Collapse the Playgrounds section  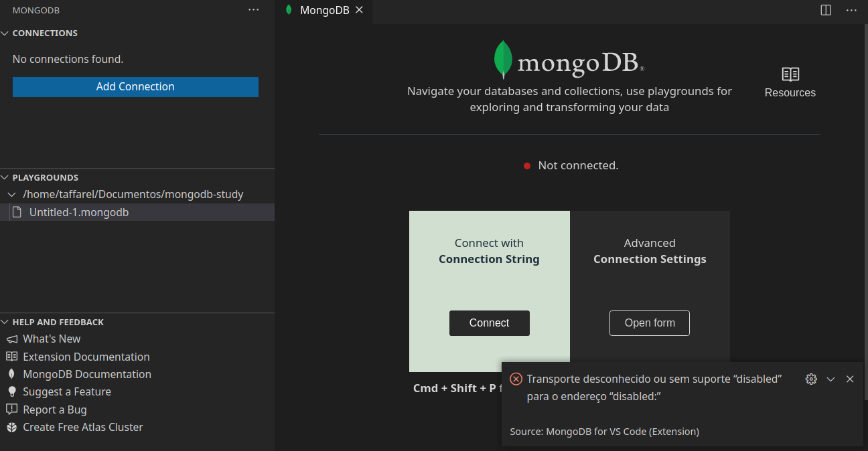5,178
